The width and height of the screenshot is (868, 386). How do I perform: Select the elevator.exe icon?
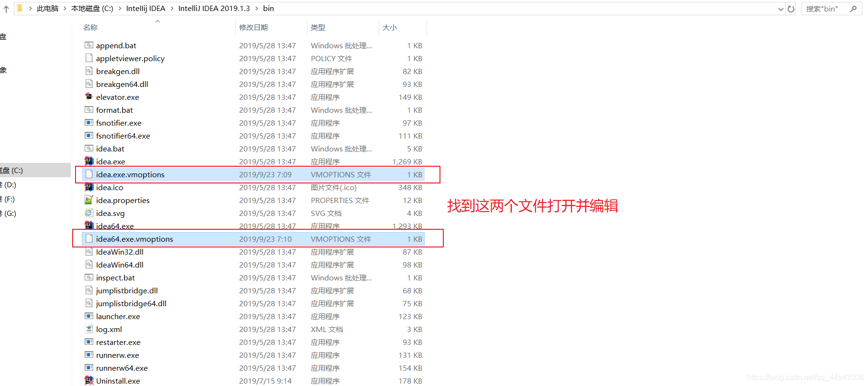tap(89, 97)
